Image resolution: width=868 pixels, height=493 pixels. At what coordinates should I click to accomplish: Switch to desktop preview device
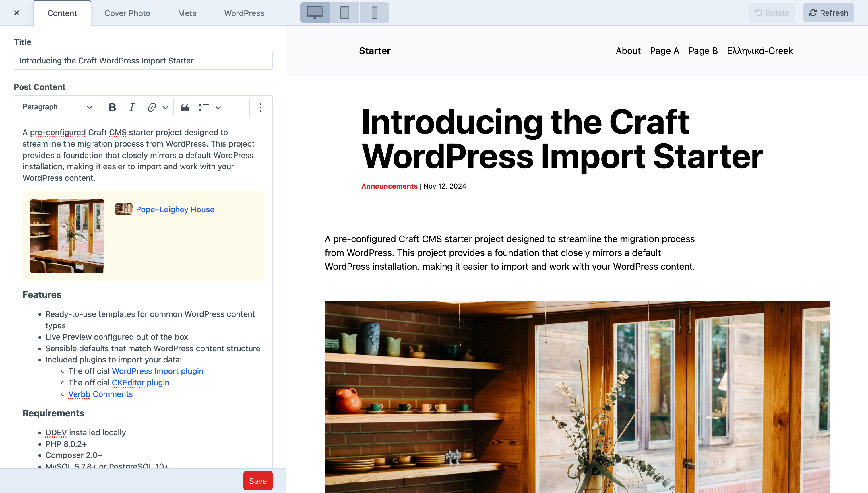tap(315, 13)
